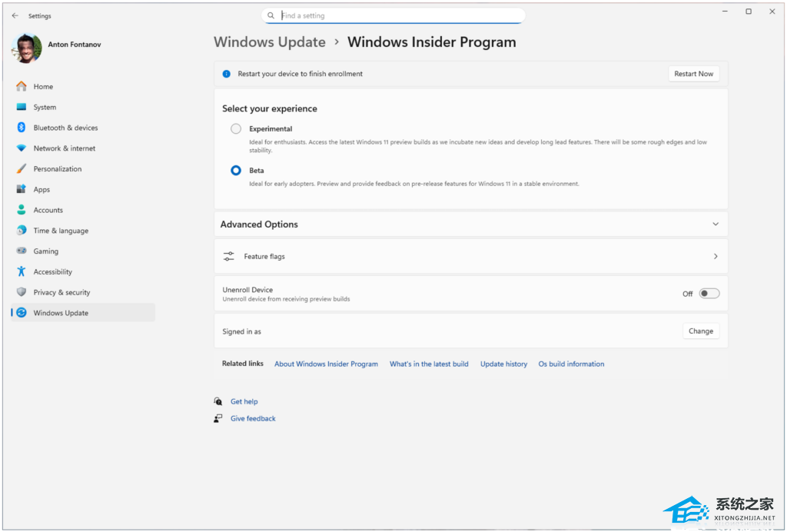Open Os build information link

(x=571, y=364)
